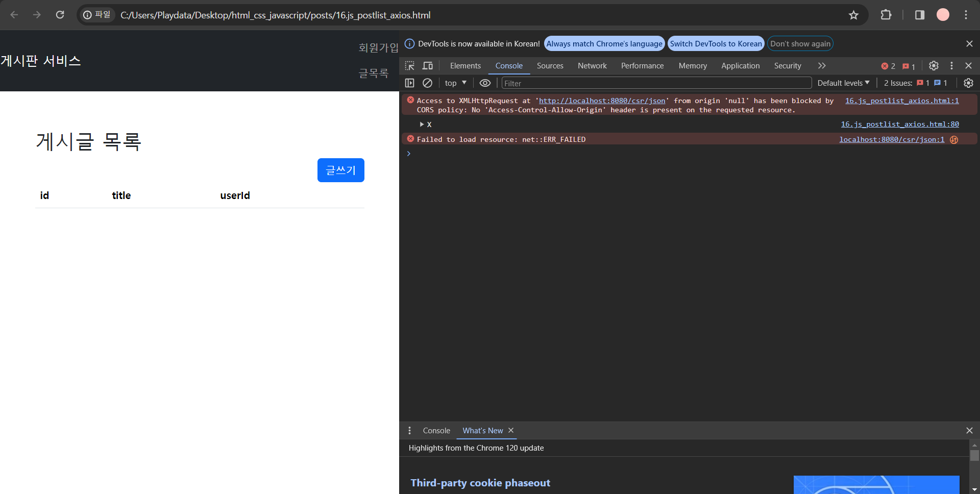Open issues via warning flag count
This screenshot has width=980, height=494.
tap(909, 66)
